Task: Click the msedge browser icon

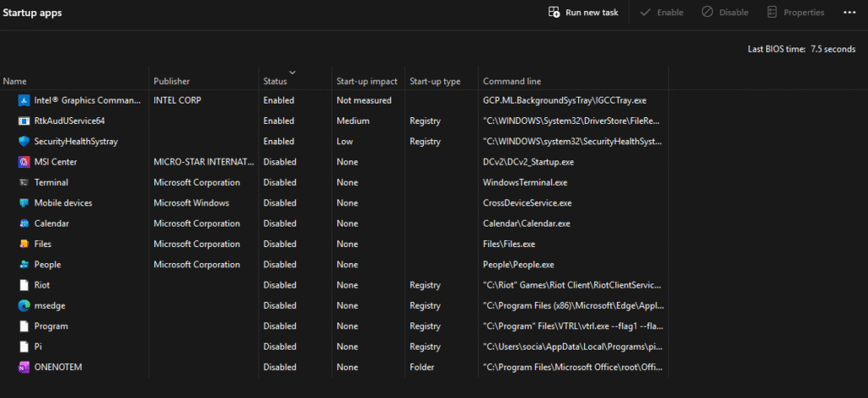Action: pyautogui.click(x=23, y=306)
